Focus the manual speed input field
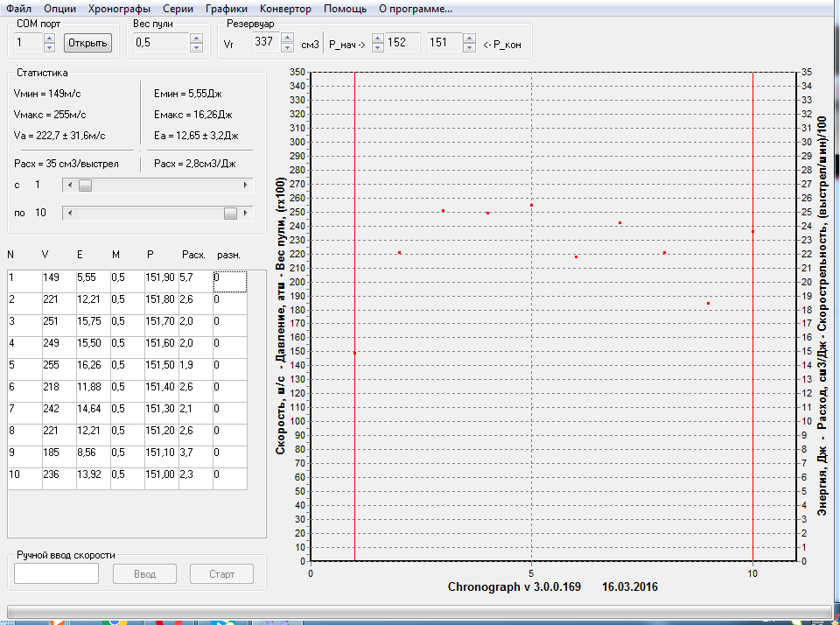 [x=57, y=574]
